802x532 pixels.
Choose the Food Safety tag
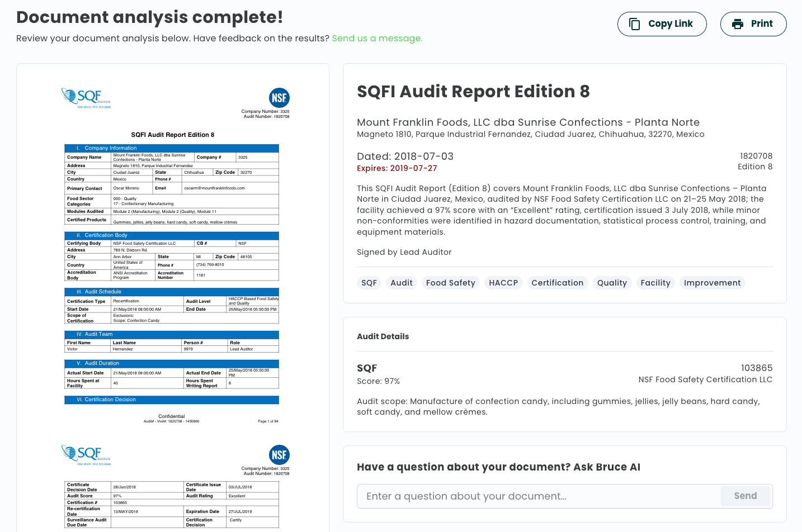pos(451,283)
